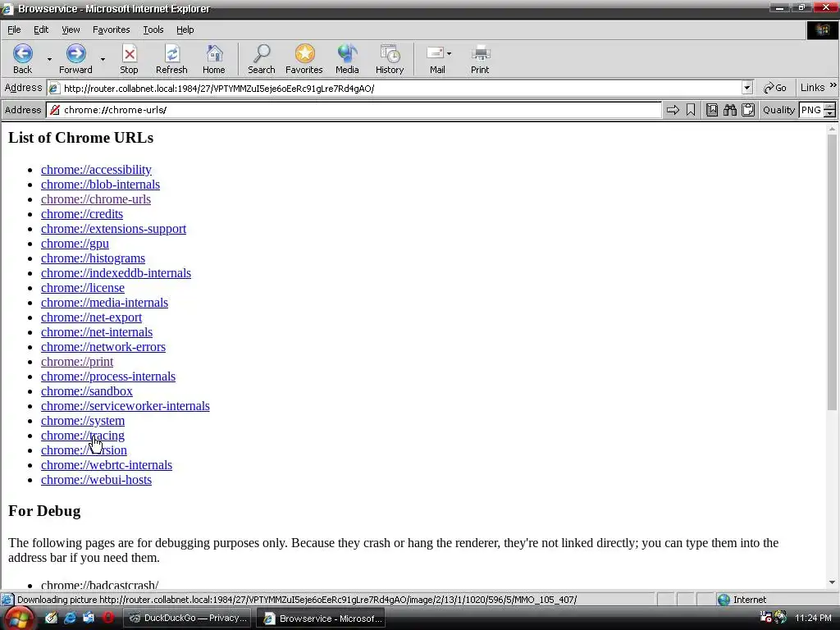The width and height of the screenshot is (840, 630).
Task: Open the chrome://webui-hosts link
Action: 97,480
